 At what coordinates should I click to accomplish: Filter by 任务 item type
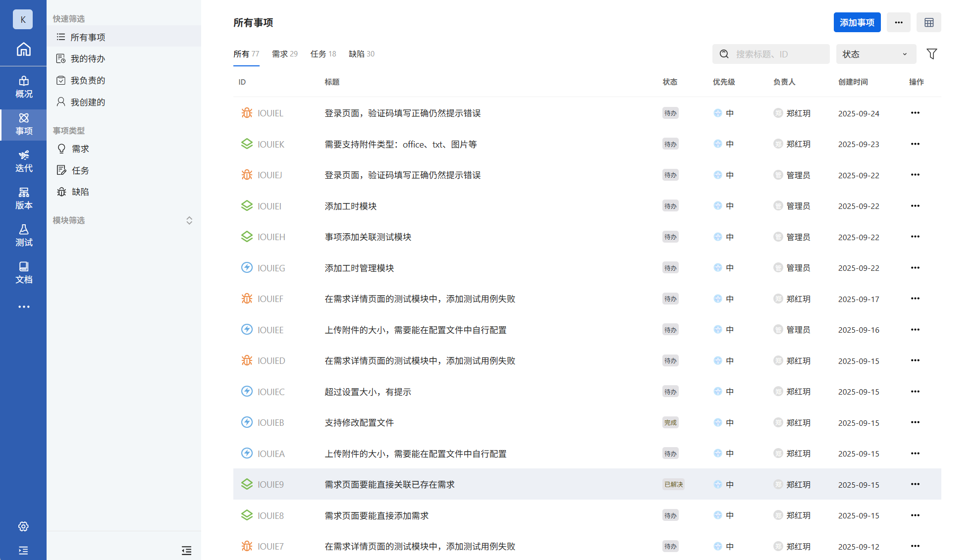click(x=80, y=170)
